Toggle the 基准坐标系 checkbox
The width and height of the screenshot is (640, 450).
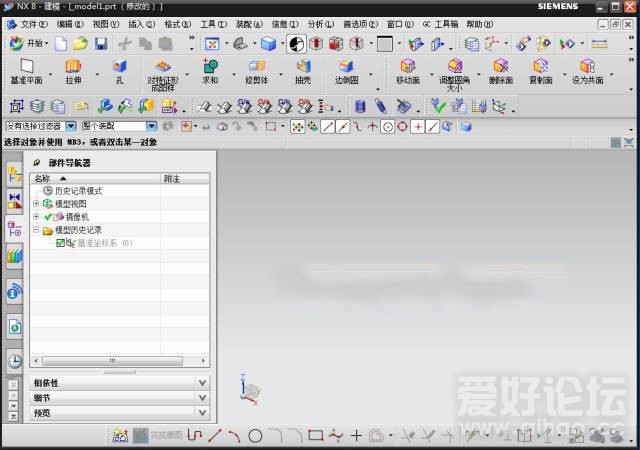[x=61, y=243]
